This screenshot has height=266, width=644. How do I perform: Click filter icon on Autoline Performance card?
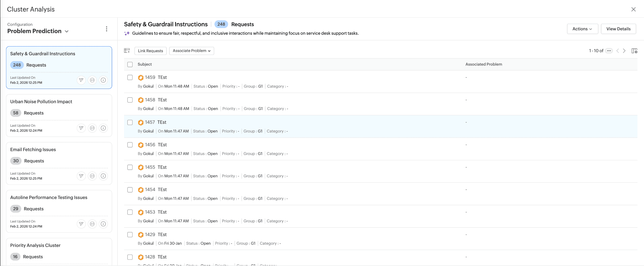(81, 224)
